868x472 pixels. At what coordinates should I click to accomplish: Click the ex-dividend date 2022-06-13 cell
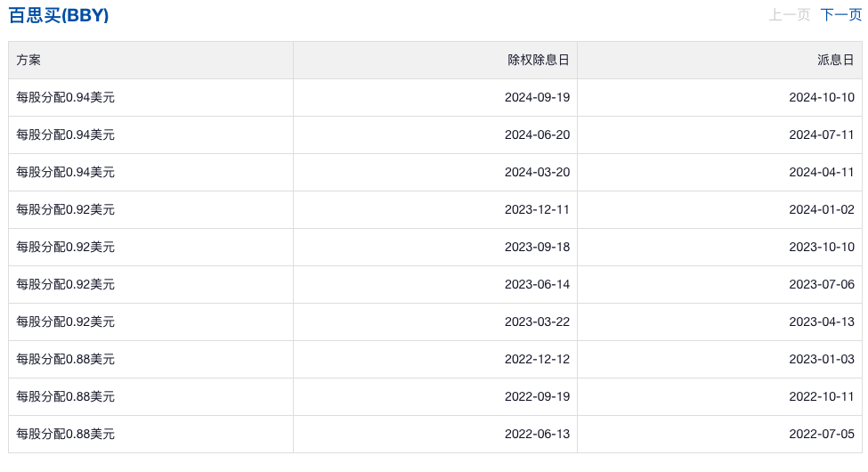(x=435, y=434)
